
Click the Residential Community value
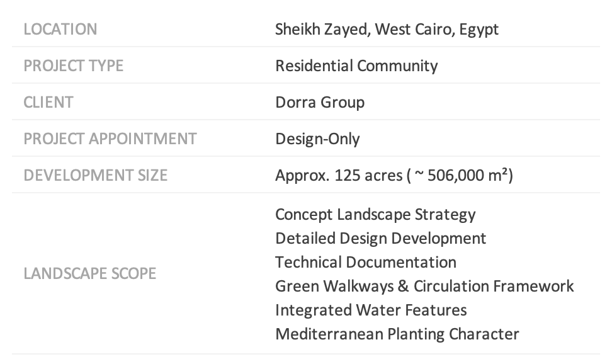[356, 66]
